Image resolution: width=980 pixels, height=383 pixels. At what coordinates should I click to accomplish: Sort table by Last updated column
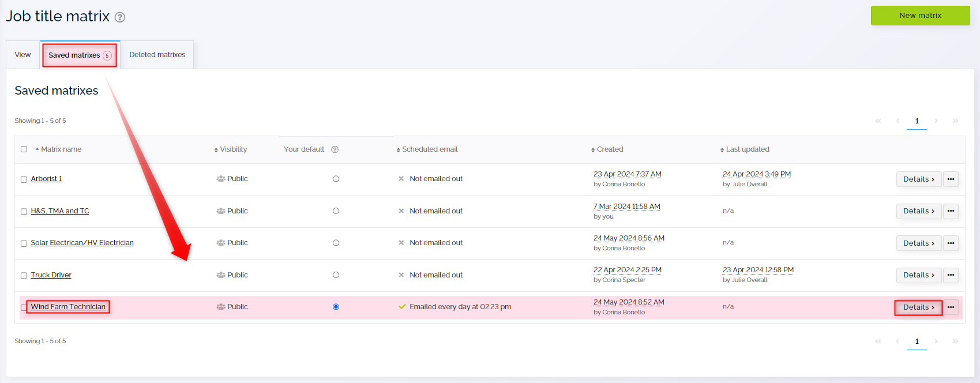pos(747,149)
